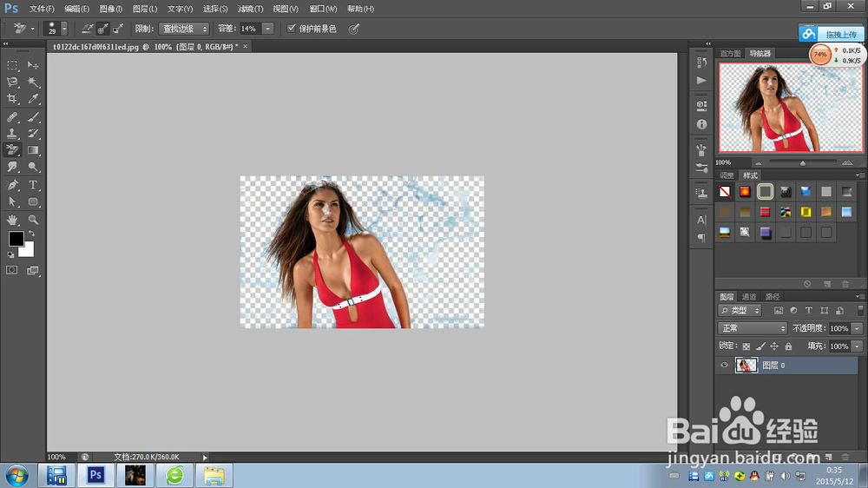The width and height of the screenshot is (868, 488).
Task: Open the collapsed Info panel icon
Action: coord(702,125)
